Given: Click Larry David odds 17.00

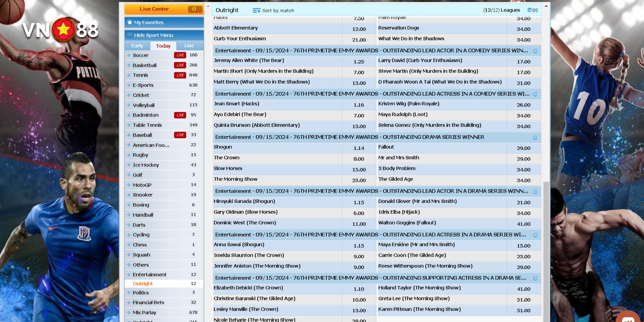Looking at the screenshot, I should coord(524,62).
